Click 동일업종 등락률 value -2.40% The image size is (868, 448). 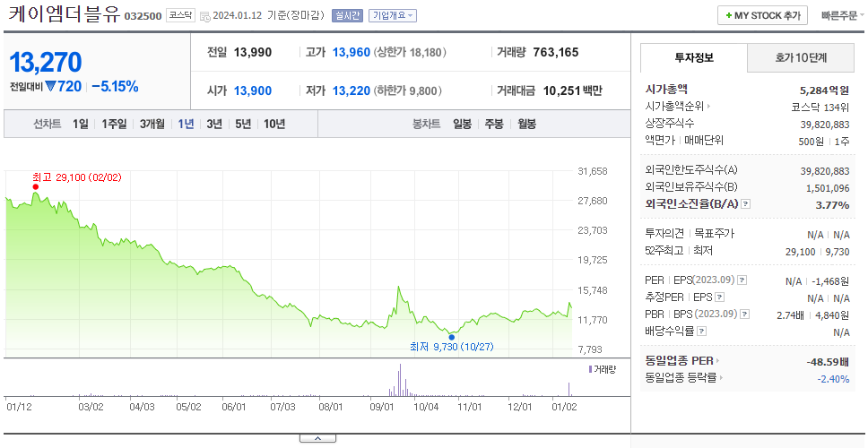click(x=833, y=379)
